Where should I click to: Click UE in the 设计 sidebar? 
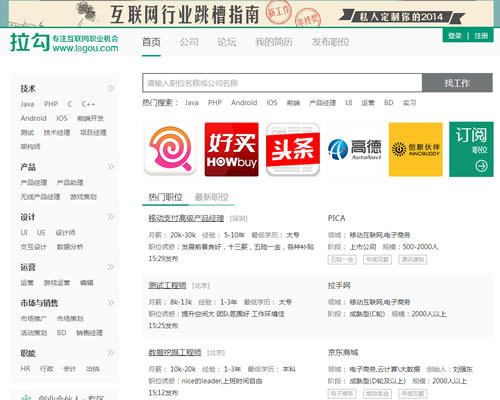click(41, 233)
